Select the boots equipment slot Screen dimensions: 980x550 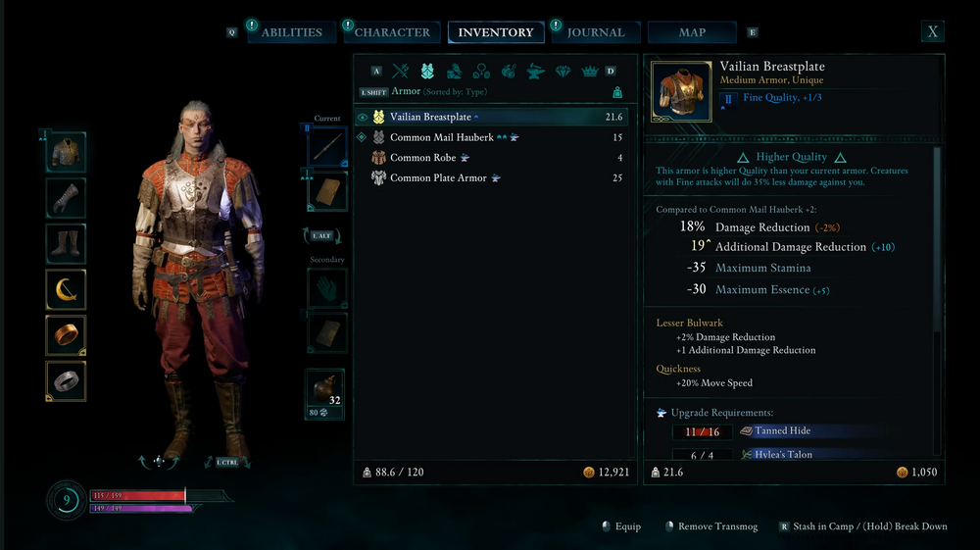click(x=66, y=244)
